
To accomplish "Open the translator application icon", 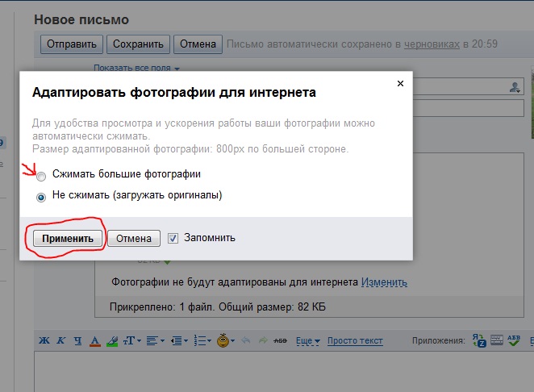I will 478,341.
